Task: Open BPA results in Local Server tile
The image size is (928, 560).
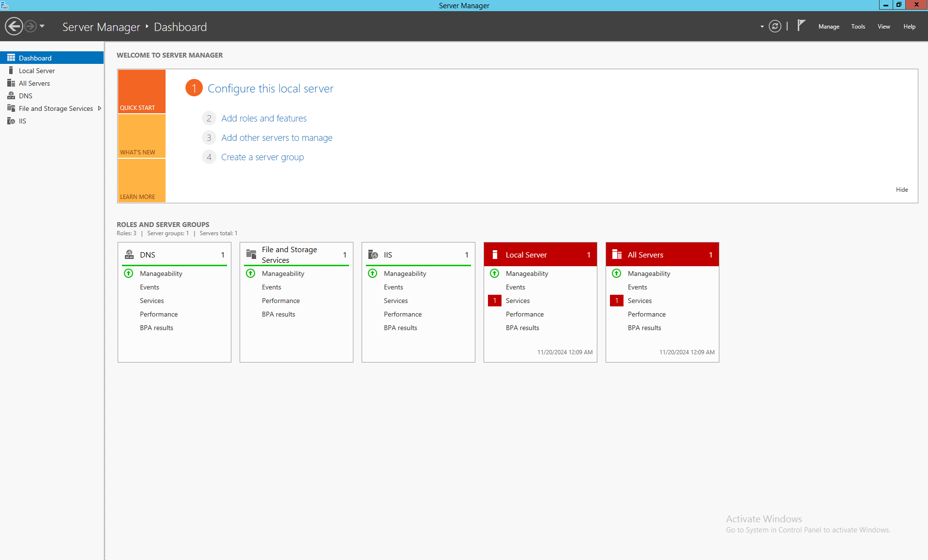Action: click(x=522, y=328)
